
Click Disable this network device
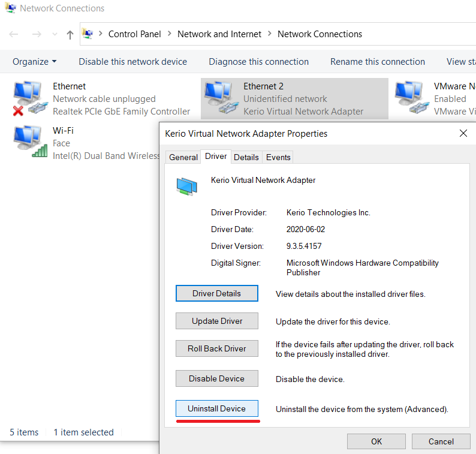(x=132, y=62)
